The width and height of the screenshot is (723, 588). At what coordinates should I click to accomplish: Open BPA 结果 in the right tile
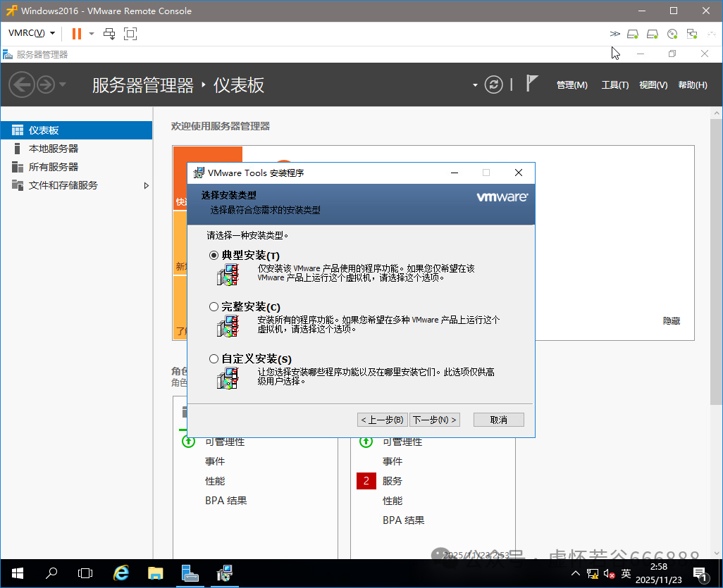[404, 520]
